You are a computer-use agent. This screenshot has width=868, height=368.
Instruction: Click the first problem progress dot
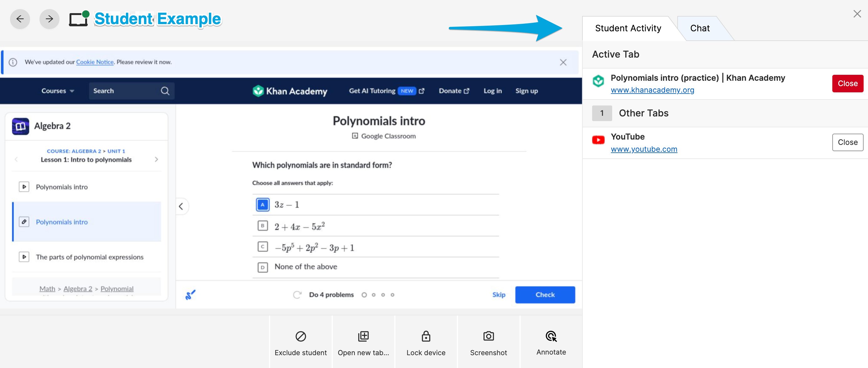click(x=364, y=295)
